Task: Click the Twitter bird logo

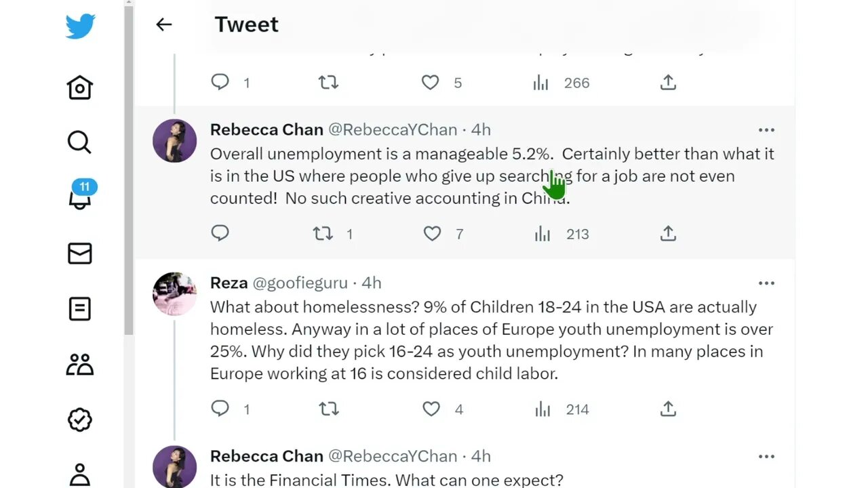Action: pos(80,27)
